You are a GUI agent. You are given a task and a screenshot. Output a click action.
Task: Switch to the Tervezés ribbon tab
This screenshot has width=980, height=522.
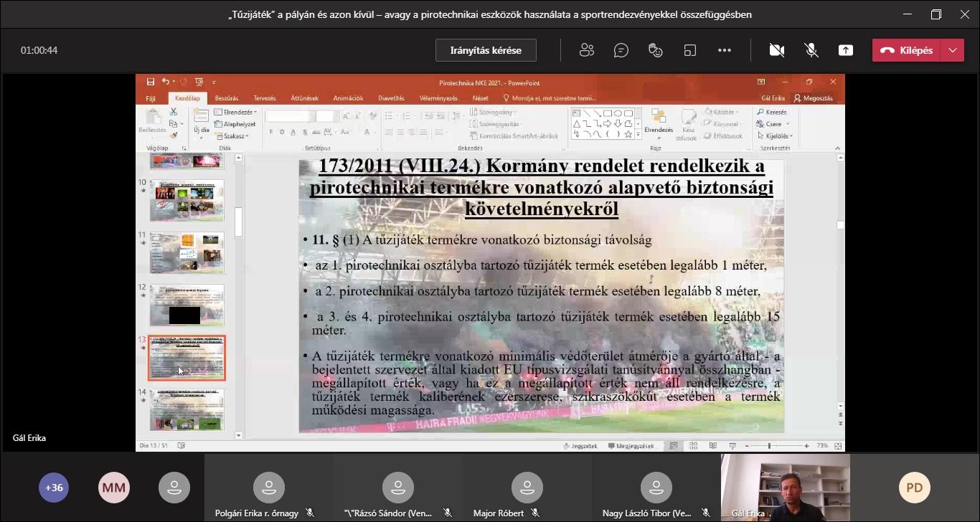point(265,98)
